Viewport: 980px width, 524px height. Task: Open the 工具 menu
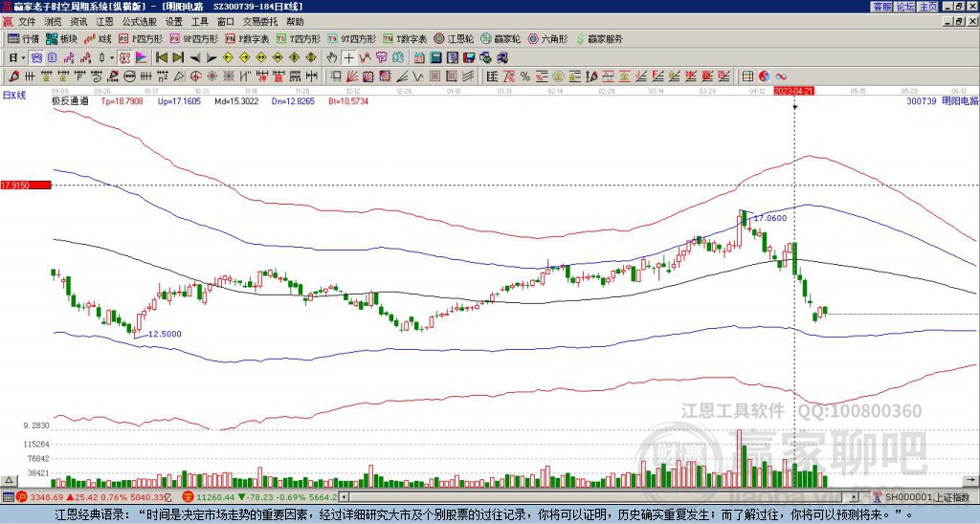pyautogui.click(x=199, y=22)
